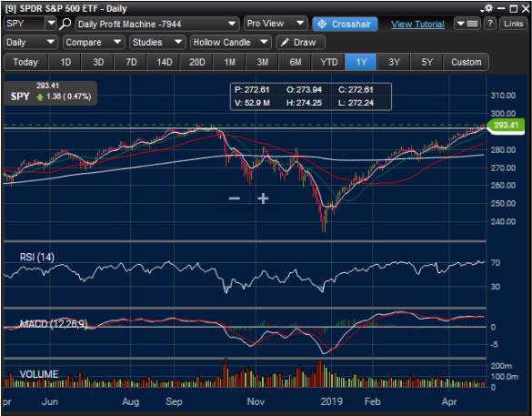The image size is (532, 416).
Task: Select the 20D time range tab
Action: coord(196,62)
